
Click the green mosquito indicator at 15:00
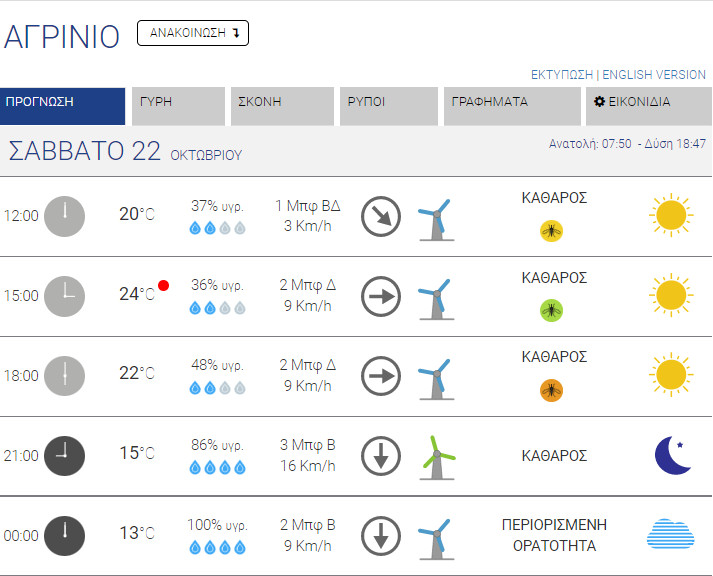(551, 310)
